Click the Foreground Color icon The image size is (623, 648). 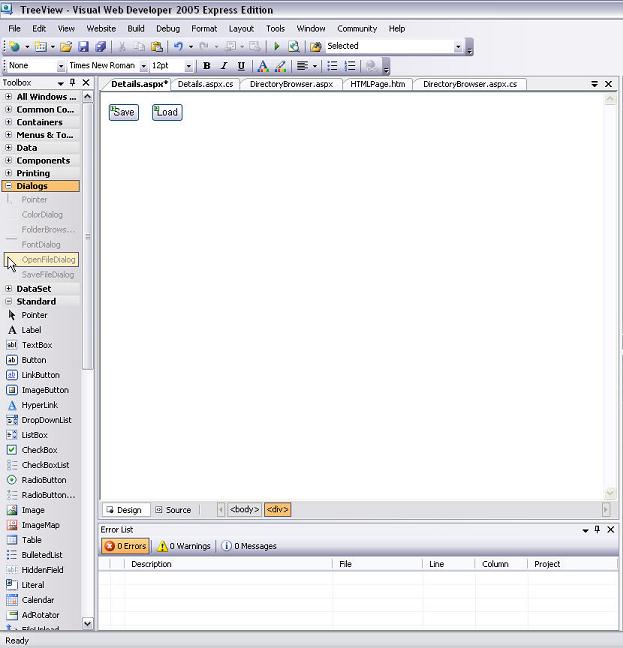pyautogui.click(x=263, y=66)
